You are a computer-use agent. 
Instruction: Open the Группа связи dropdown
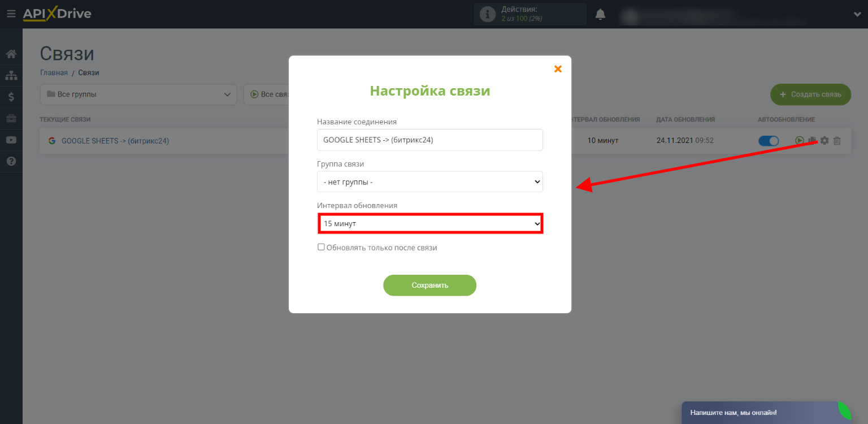pos(430,182)
